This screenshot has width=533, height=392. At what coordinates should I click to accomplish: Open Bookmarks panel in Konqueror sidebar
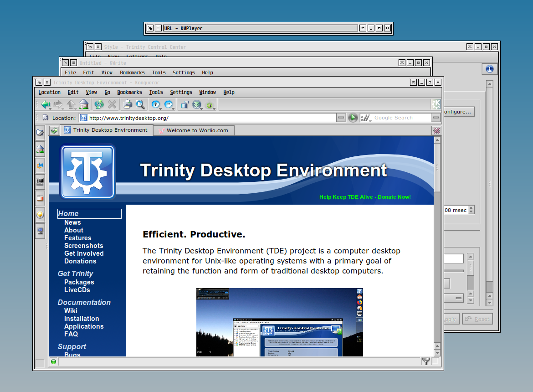click(40, 133)
